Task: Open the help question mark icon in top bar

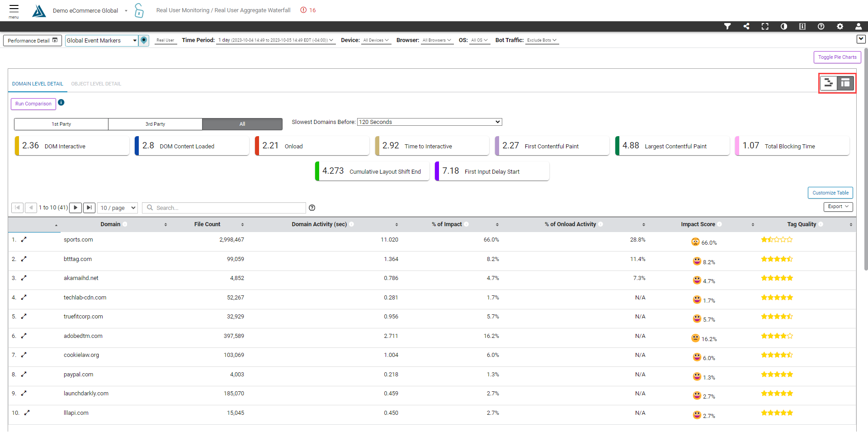Action: (x=821, y=26)
